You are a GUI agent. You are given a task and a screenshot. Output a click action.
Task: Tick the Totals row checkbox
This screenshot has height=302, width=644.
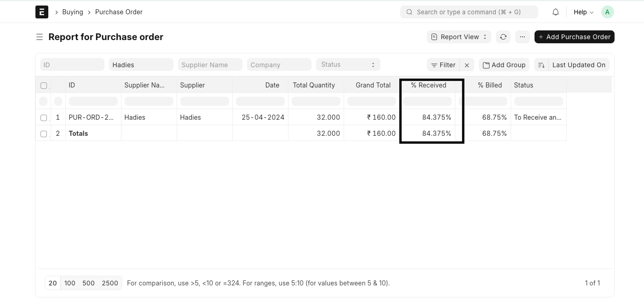(x=44, y=134)
